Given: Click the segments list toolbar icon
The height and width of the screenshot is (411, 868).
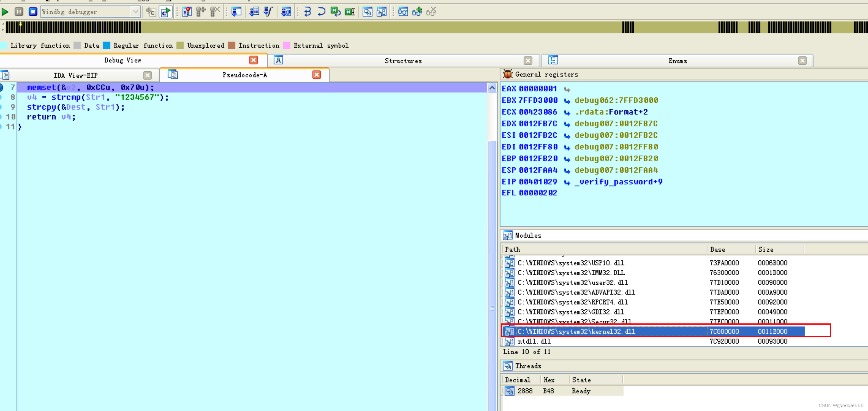Looking at the screenshot, I should 254,12.
